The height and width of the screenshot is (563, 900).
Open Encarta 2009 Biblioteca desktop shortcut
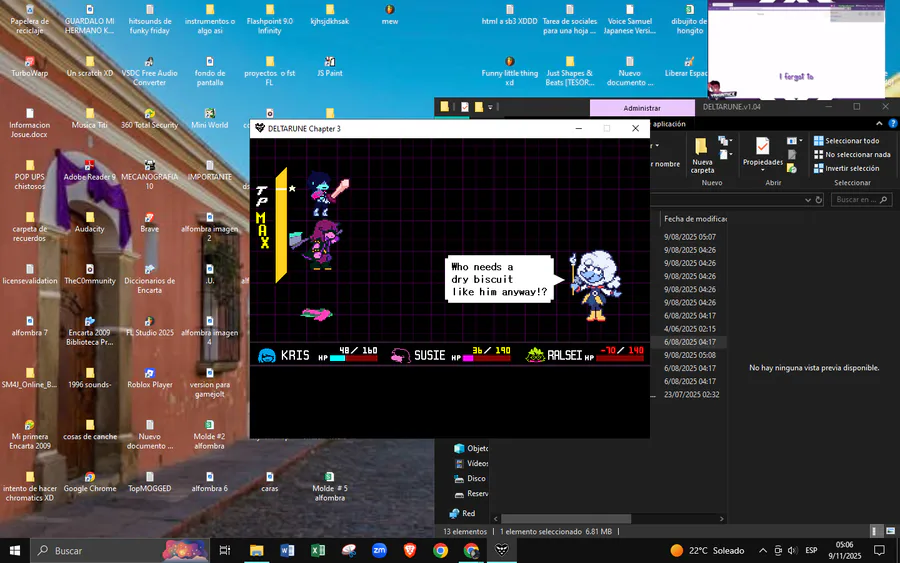(x=90, y=331)
